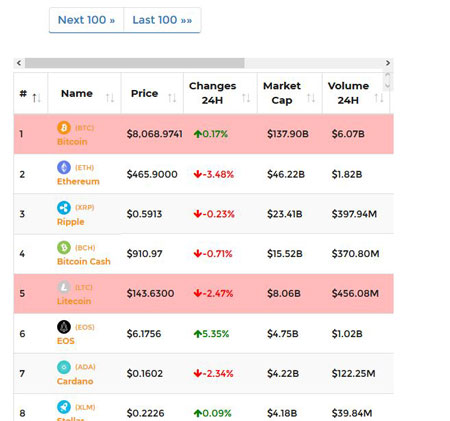The image size is (450, 421).
Task: Click the (LTC) ticker symbol
Action: click(x=84, y=287)
